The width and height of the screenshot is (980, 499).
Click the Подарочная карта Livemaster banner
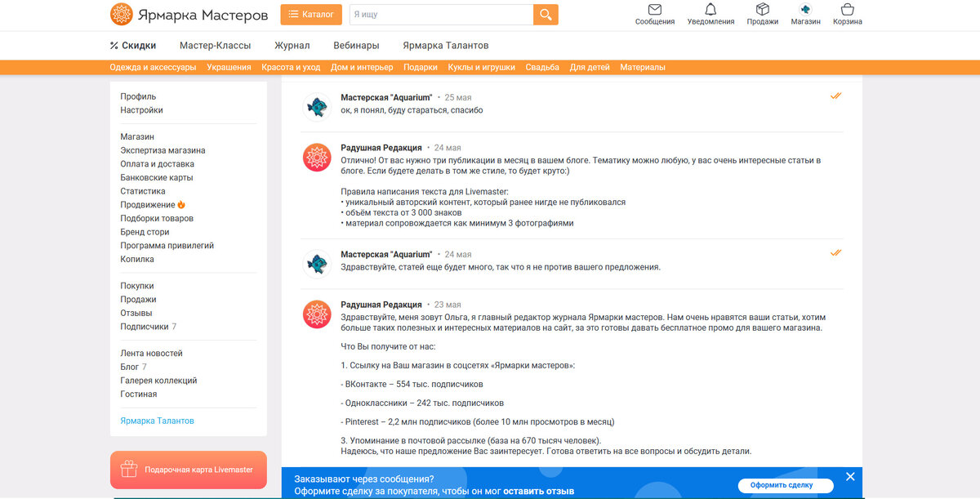click(189, 470)
